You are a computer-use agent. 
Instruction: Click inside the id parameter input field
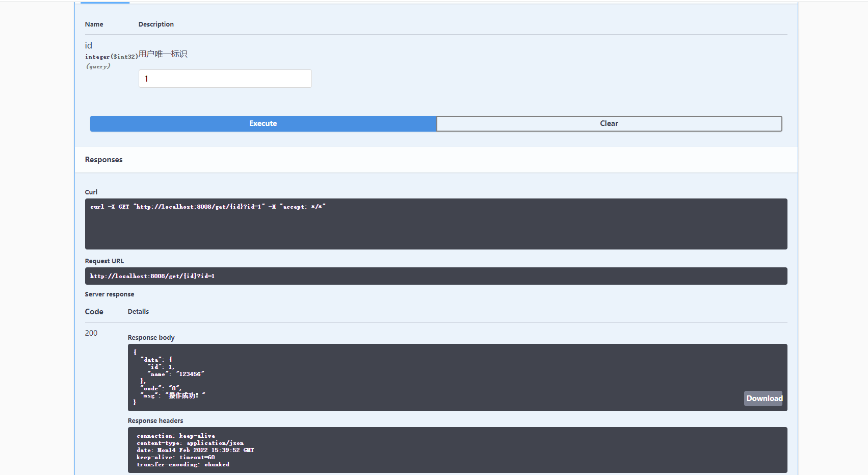225,79
